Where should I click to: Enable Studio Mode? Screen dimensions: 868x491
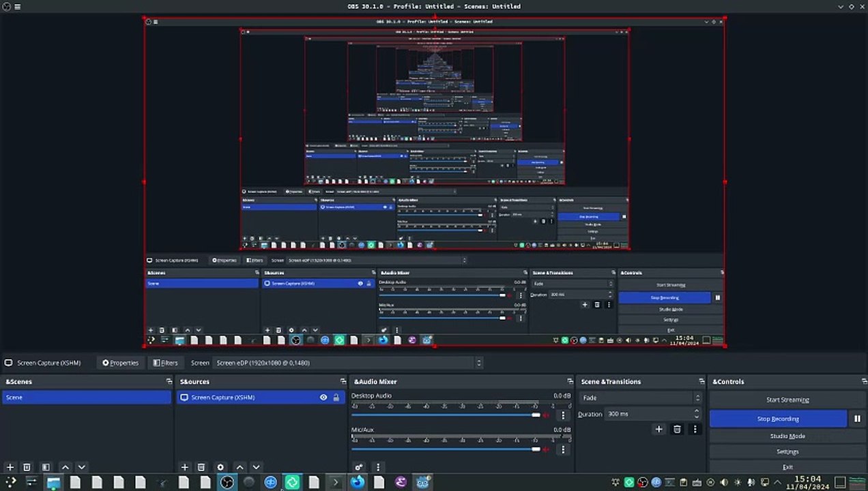pos(787,436)
